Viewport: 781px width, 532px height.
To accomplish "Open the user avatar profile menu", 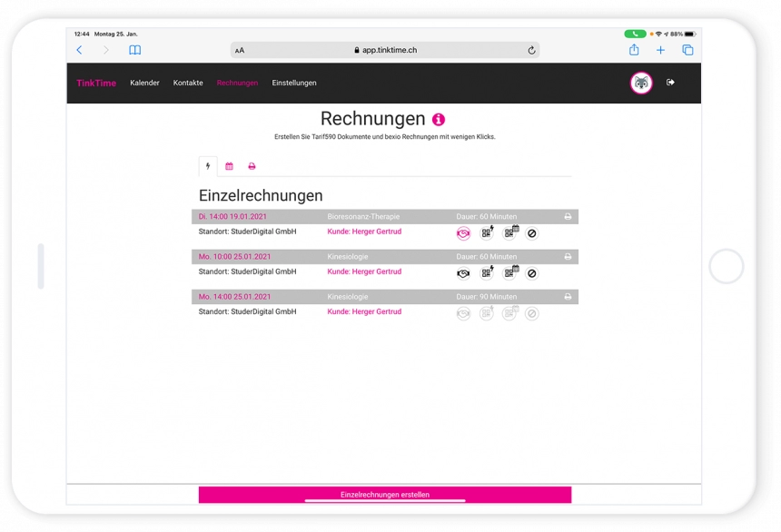I will (641, 83).
